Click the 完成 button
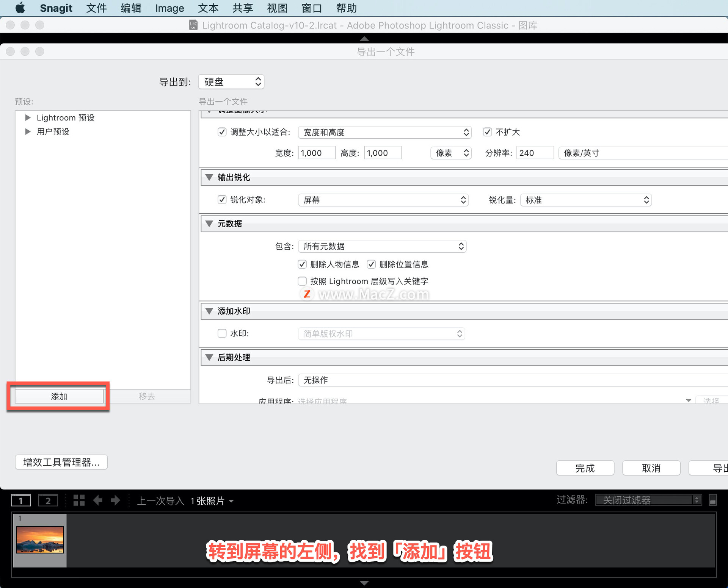Viewport: 728px width, 588px height. click(x=585, y=468)
